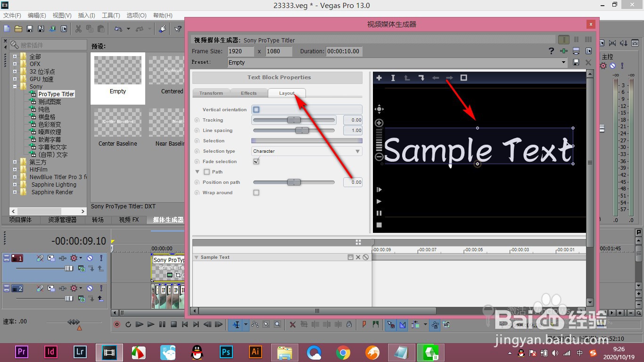Open project with the folder icon

[18, 29]
